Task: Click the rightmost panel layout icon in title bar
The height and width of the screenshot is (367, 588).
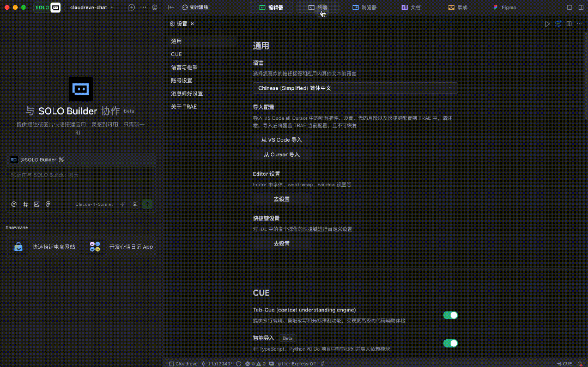Action: click(x=581, y=8)
